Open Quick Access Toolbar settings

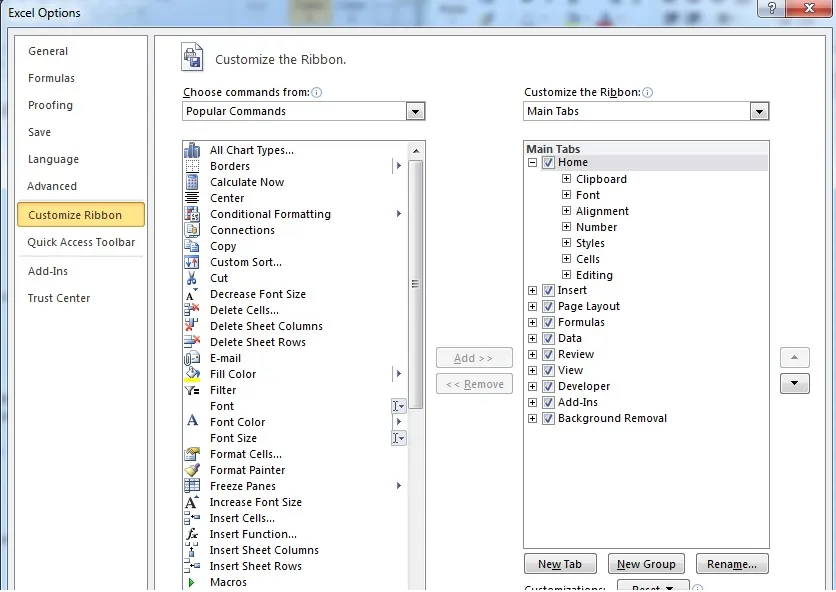(81, 242)
